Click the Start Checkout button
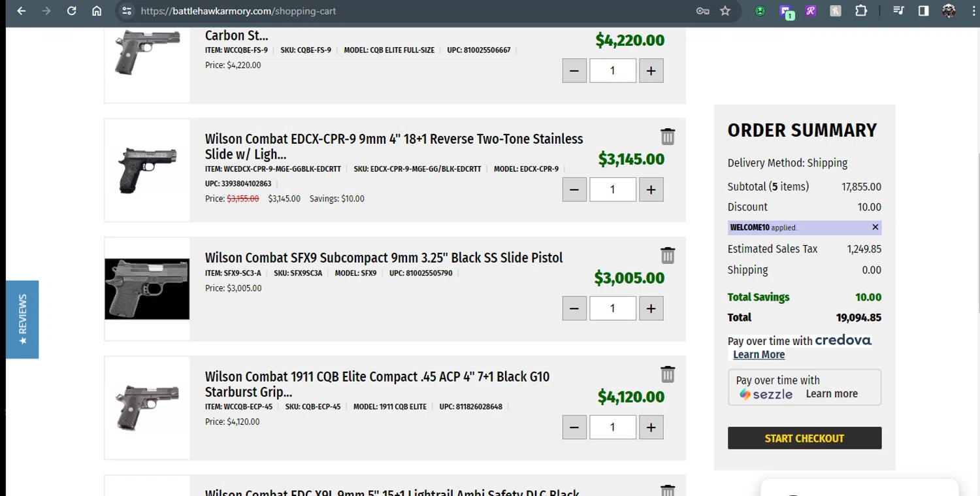Screen dimensions: 980x496 tap(804, 438)
